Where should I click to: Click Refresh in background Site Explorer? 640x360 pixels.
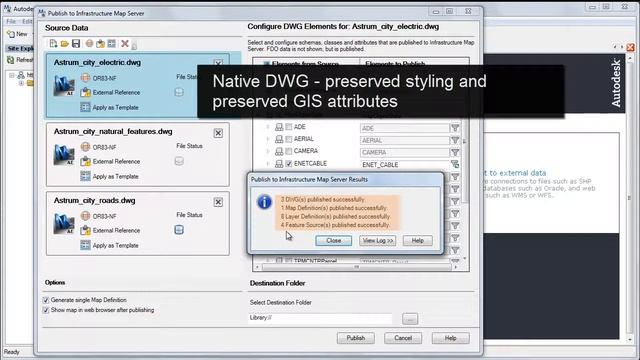point(20,60)
